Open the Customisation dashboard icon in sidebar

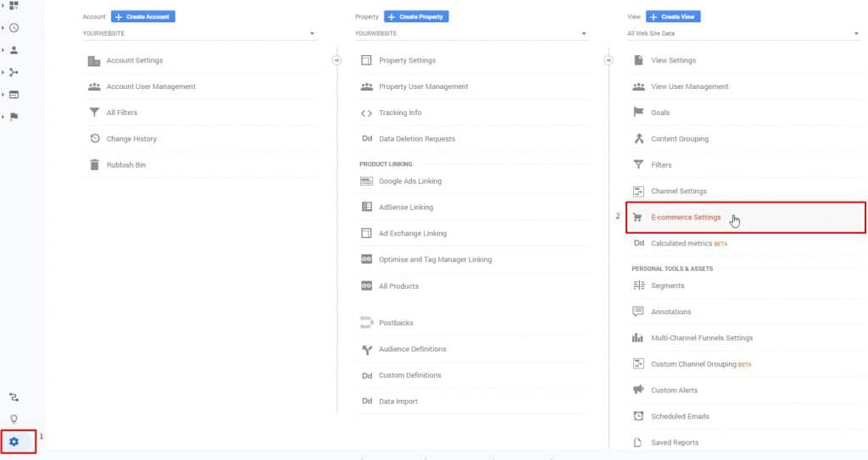(14, 6)
